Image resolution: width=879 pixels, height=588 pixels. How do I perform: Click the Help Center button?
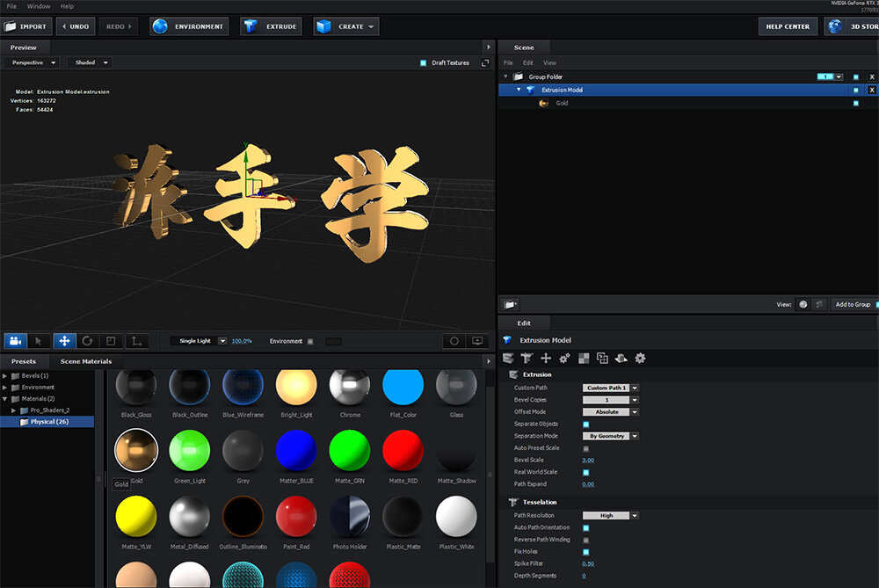[788, 26]
